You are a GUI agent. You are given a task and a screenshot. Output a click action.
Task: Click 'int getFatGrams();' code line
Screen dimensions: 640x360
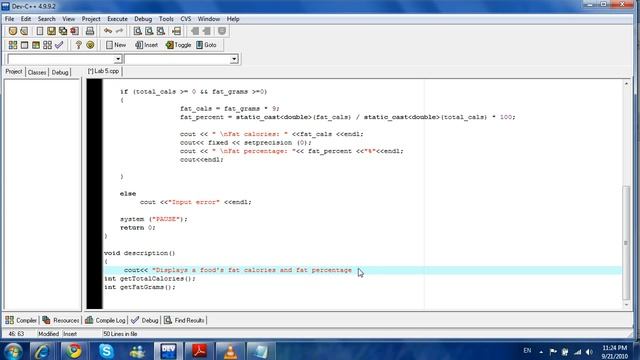(140, 287)
